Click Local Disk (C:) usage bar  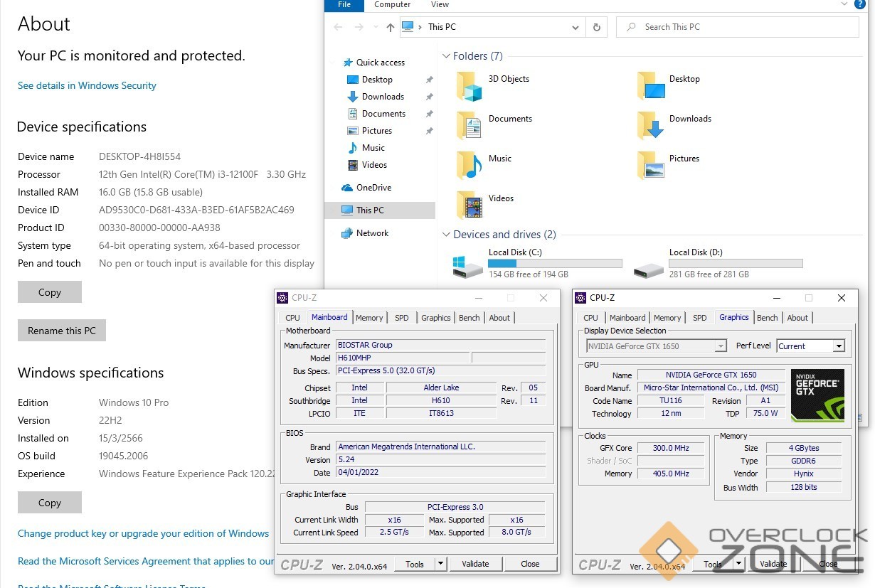[555, 263]
